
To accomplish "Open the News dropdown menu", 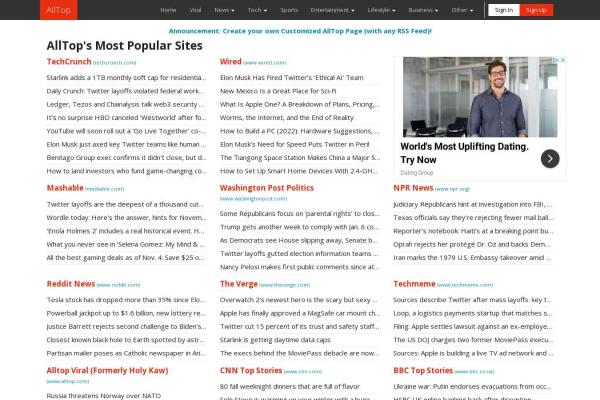I will click(x=225, y=10).
